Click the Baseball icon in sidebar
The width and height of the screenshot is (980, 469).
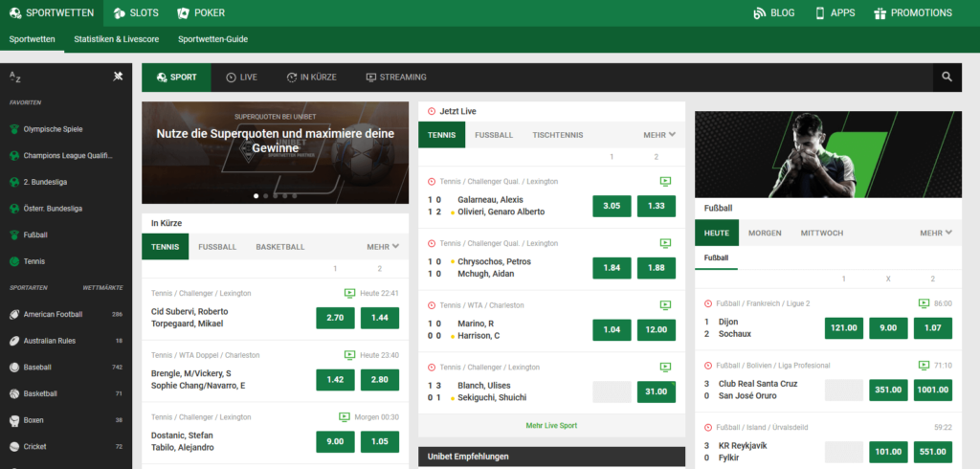14,368
